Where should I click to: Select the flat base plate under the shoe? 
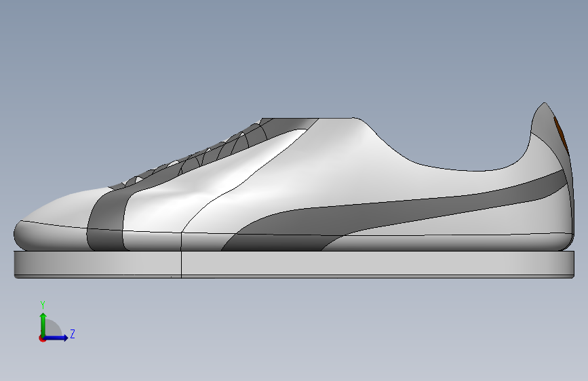point(294,264)
